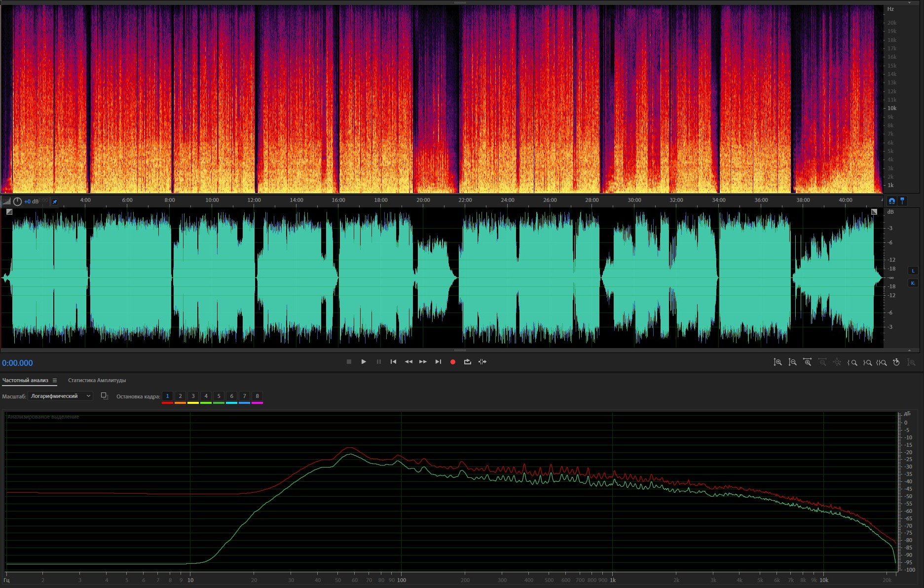This screenshot has width=924, height=588.
Task: Click the Rewind button
Action: (408, 362)
